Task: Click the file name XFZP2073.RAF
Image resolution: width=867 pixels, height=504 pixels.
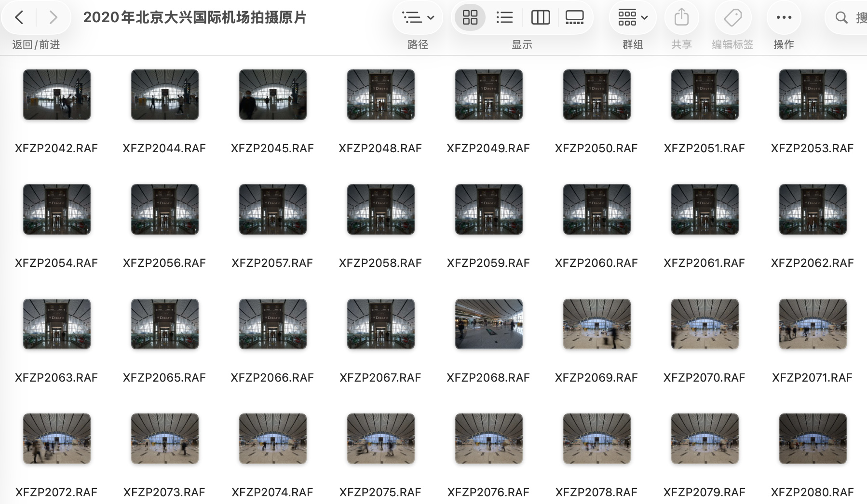Action: (x=164, y=492)
